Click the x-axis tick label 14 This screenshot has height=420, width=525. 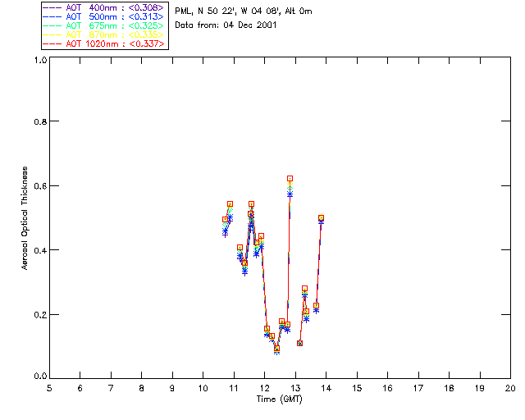[x=326, y=388]
